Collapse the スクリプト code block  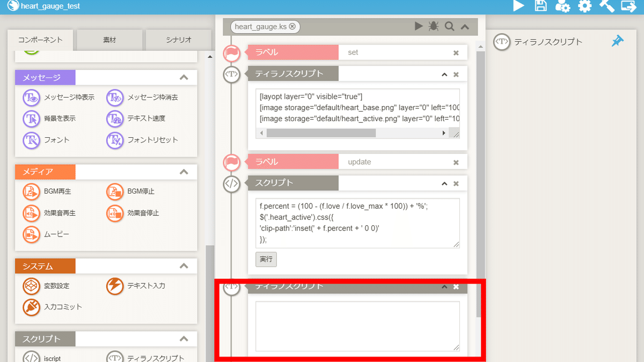click(444, 183)
